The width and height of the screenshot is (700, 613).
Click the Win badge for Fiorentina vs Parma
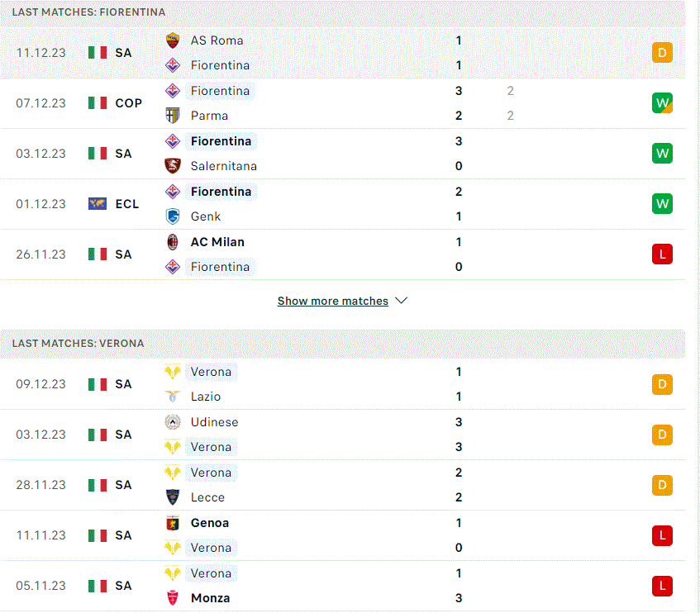(661, 103)
